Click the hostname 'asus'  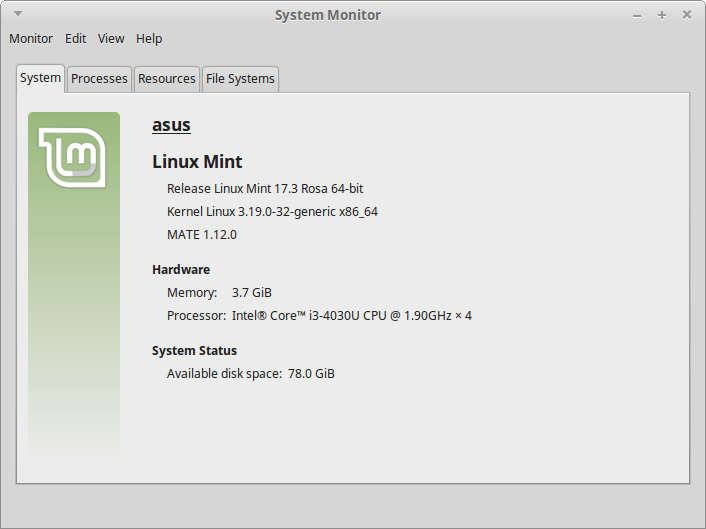(x=171, y=125)
